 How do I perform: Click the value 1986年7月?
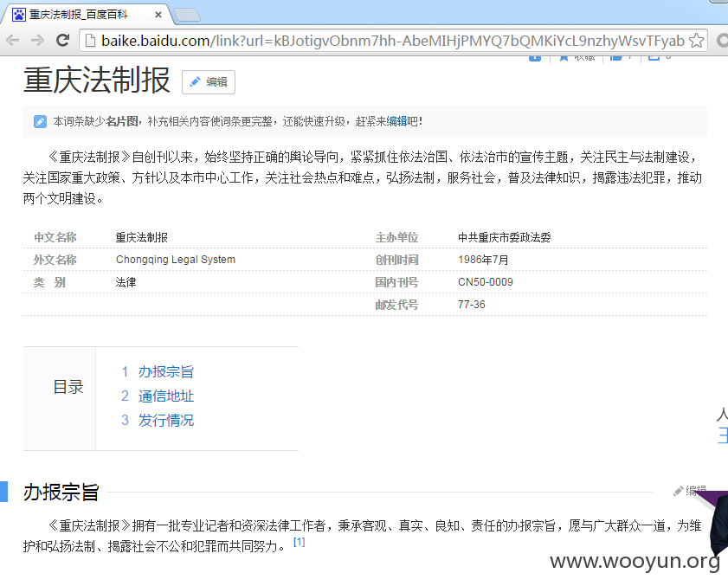[483, 260]
